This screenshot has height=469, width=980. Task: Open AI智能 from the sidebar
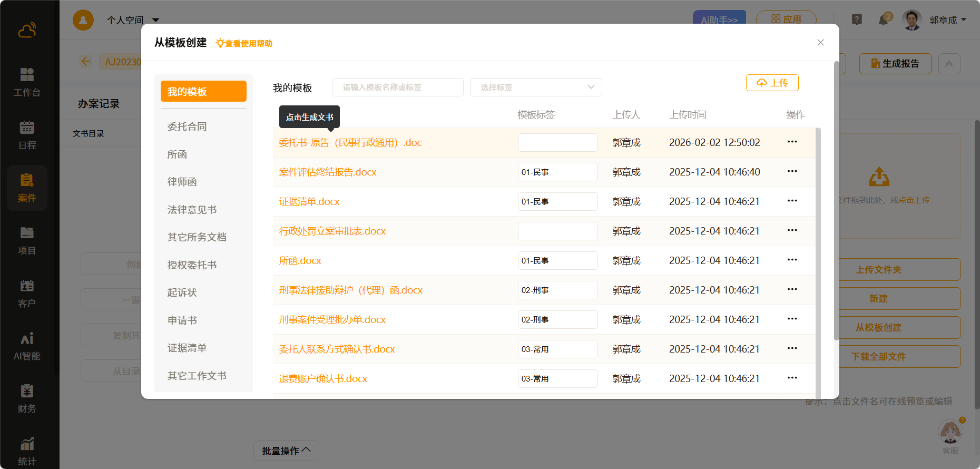coord(27,345)
